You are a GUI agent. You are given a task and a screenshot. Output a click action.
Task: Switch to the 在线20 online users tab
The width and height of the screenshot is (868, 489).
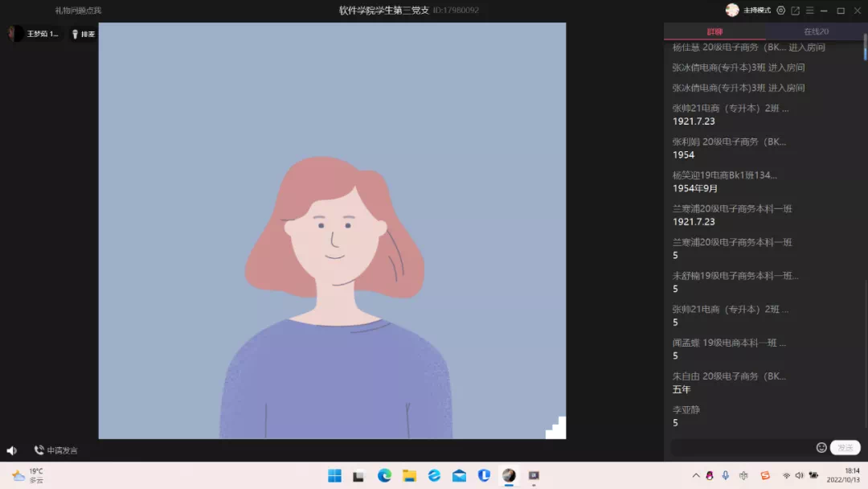pyautogui.click(x=816, y=31)
